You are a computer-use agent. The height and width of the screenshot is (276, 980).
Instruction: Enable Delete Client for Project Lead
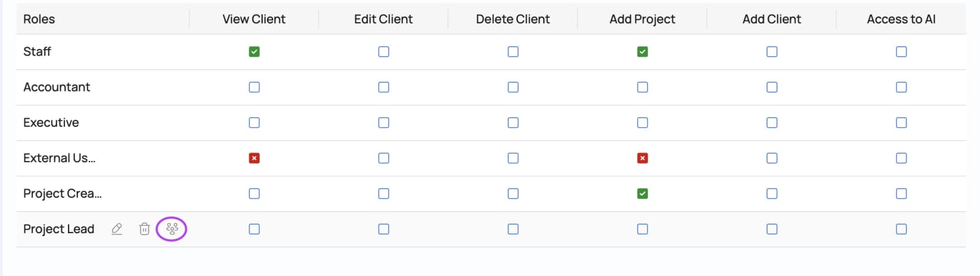point(513,229)
